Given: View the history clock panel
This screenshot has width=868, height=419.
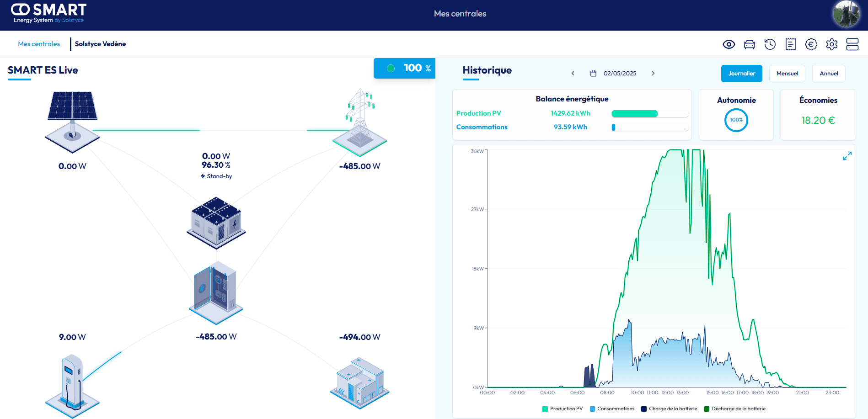Looking at the screenshot, I should (770, 44).
